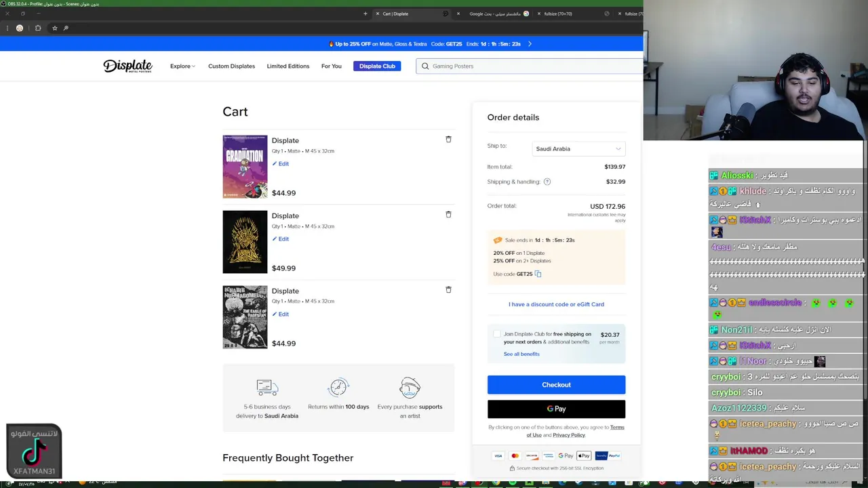Edit the $49.99 throne poster item

pyautogui.click(x=281, y=239)
